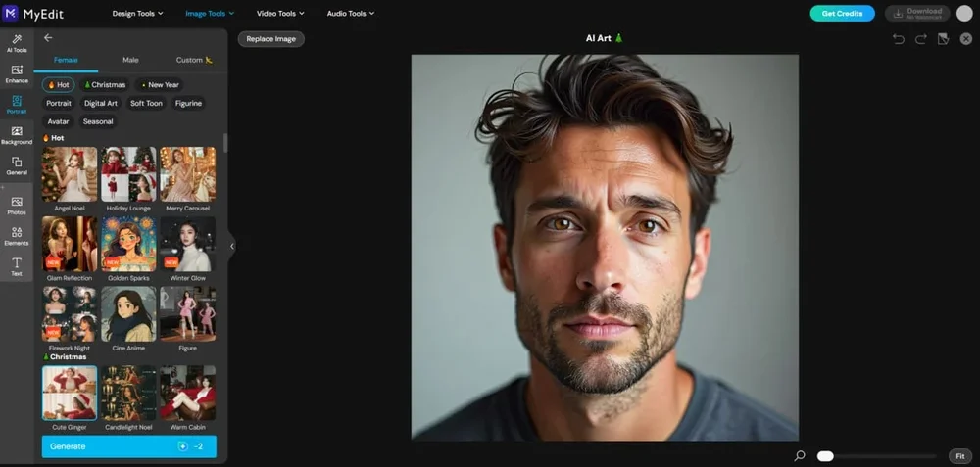The height and width of the screenshot is (467, 980).
Task: Expand the Design Tools dropdown menu
Action: [x=138, y=14]
